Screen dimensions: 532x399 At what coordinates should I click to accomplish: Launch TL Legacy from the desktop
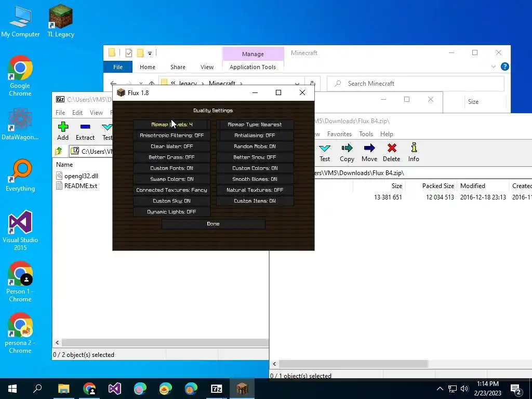61,21
